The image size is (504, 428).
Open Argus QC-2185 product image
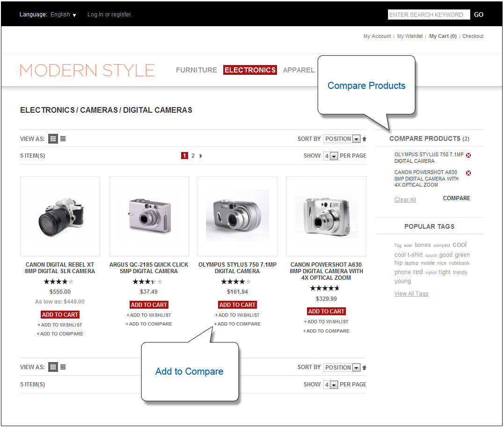(149, 216)
